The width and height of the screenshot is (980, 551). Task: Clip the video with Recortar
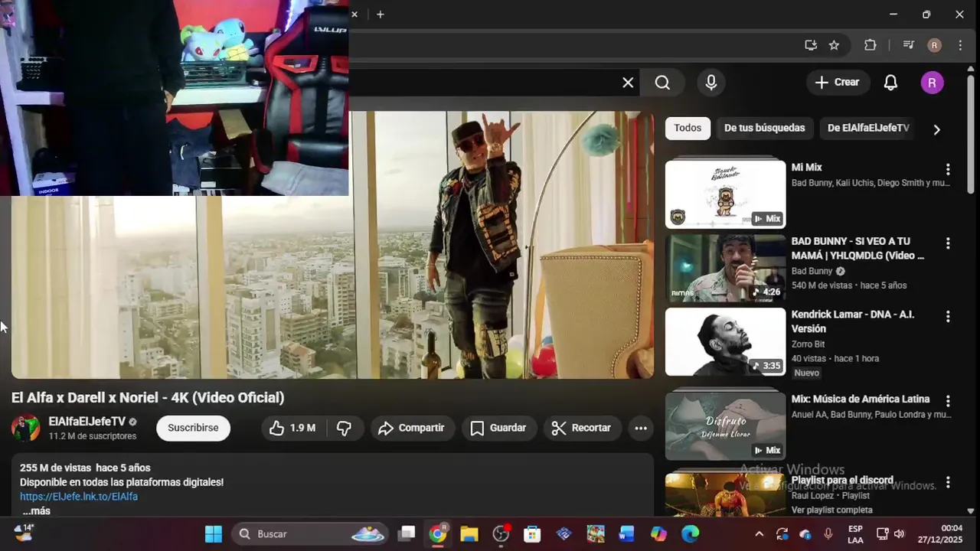click(x=582, y=428)
